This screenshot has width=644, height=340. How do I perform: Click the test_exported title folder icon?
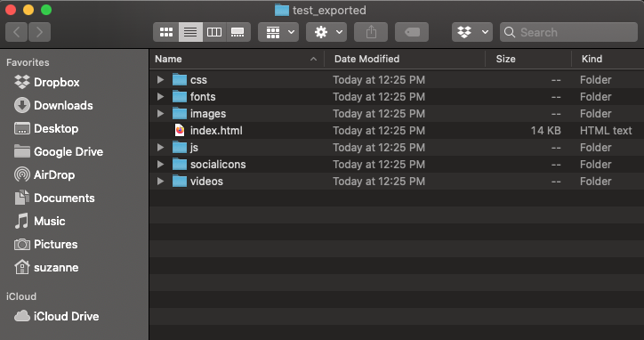click(282, 10)
